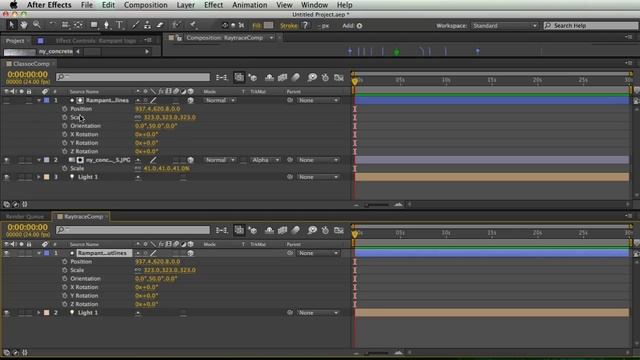The width and height of the screenshot is (640, 360).
Task: Hide Light 1 layer in ClassicComp
Action: click(x=7, y=177)
